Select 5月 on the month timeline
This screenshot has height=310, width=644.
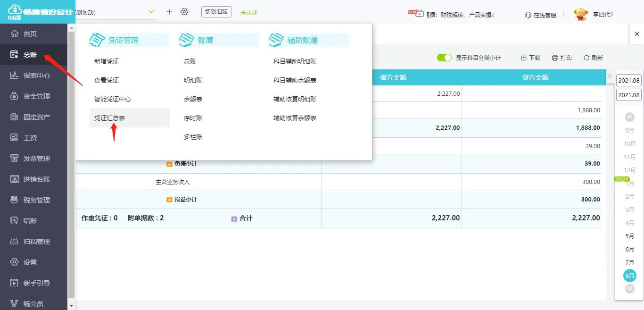click(x=630, y=236)
